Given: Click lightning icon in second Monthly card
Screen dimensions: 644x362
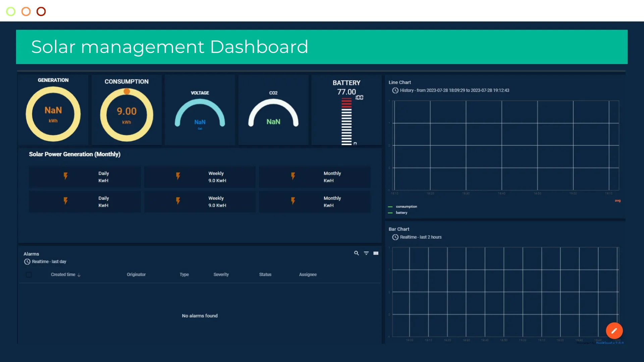Looking at the screenshot, I should coord(293,201).
